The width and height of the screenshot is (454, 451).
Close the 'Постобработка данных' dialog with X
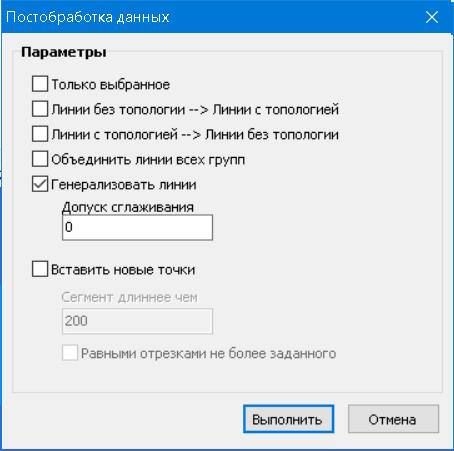[432, 17]
